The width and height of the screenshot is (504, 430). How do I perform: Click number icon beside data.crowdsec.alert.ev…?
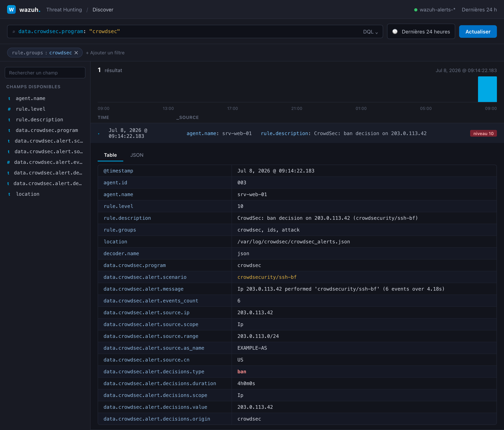(x=8, y=162)
